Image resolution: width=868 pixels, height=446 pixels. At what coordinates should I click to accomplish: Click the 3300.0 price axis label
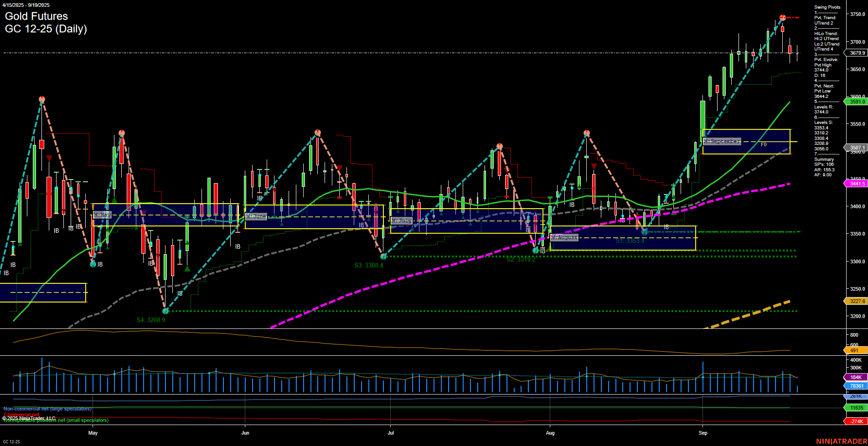pyautogui.click(x=858, y=261)
